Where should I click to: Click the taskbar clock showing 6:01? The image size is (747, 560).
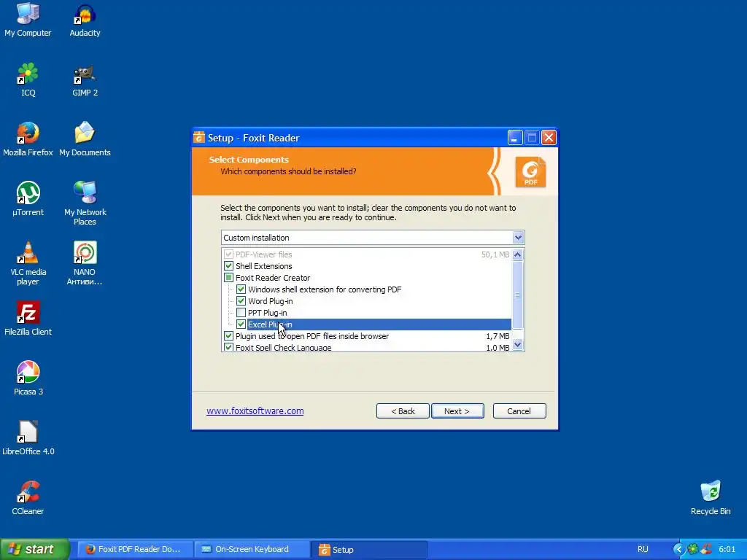[x=727, y=550]
